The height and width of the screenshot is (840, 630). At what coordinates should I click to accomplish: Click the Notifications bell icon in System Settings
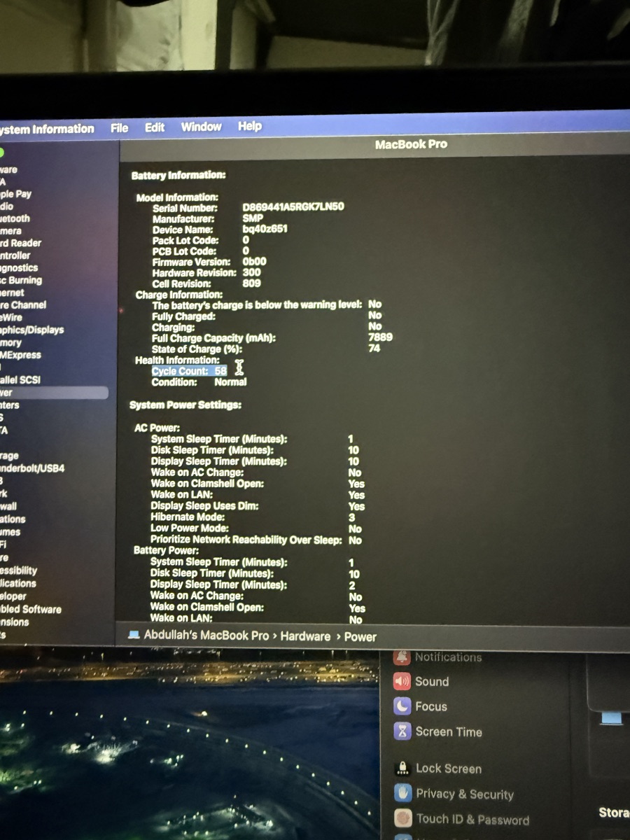tap(402, 657)
